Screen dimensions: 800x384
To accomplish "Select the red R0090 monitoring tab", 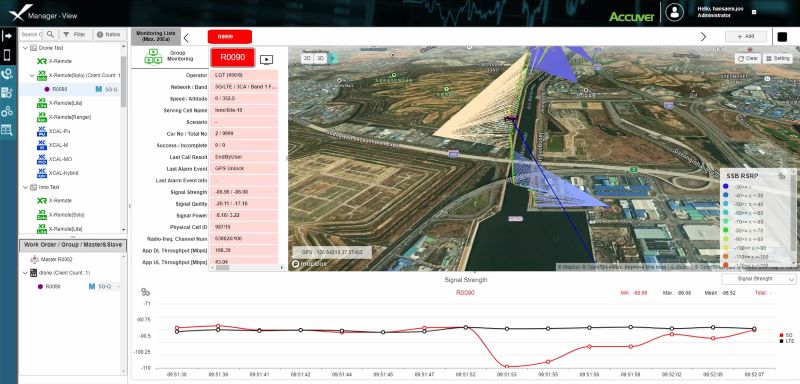I will tap(230, 37).
